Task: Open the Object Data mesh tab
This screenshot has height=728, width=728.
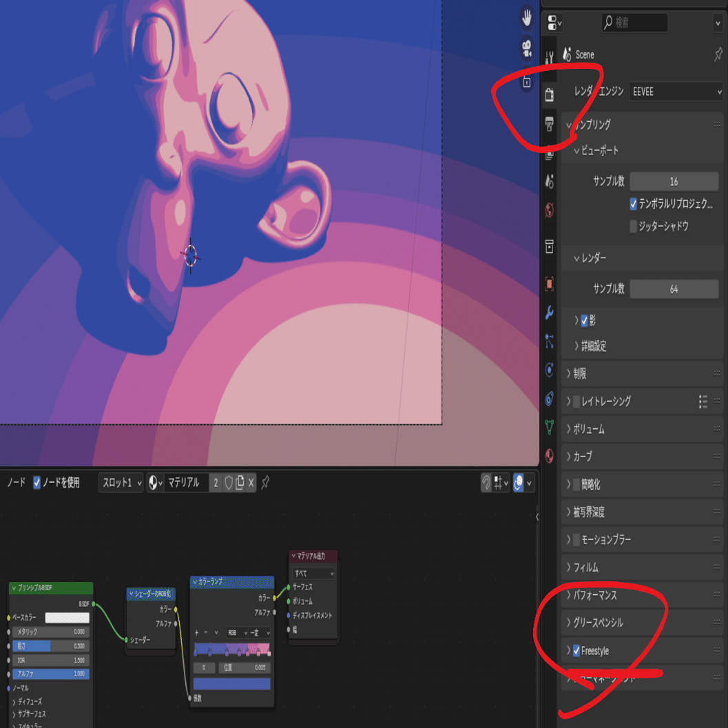Action: point(549,427)
